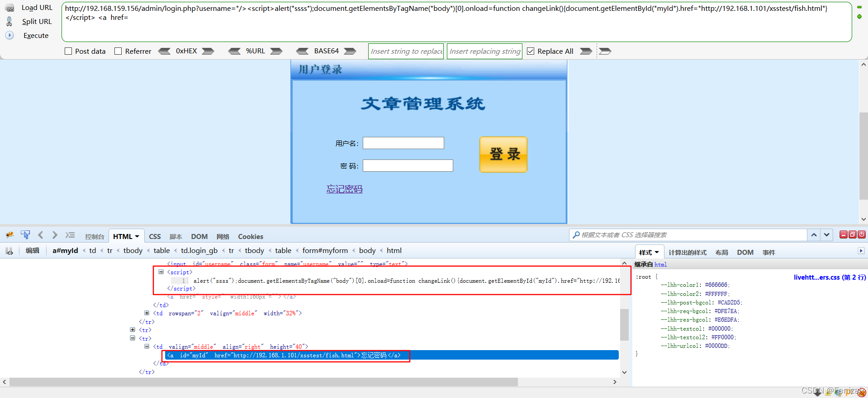868x398 pixels.
Task: Click the HackBar URL text area
Action: point(457,22)
